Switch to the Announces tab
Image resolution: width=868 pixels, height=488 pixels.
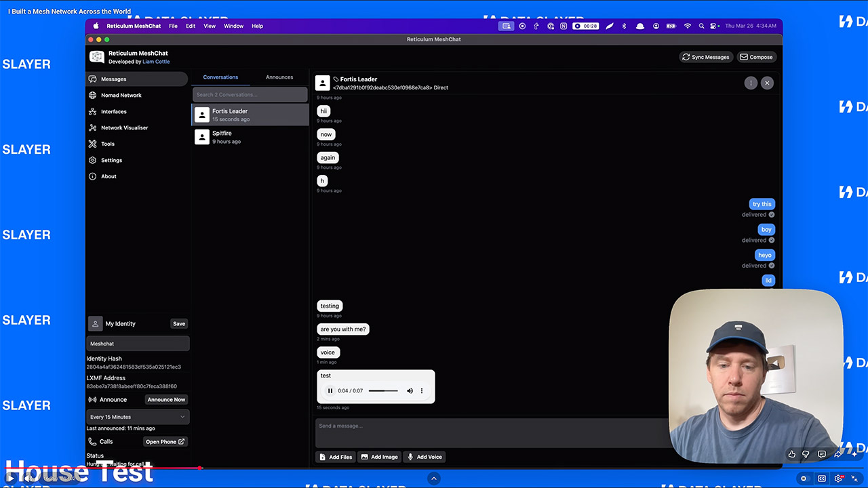279,77
